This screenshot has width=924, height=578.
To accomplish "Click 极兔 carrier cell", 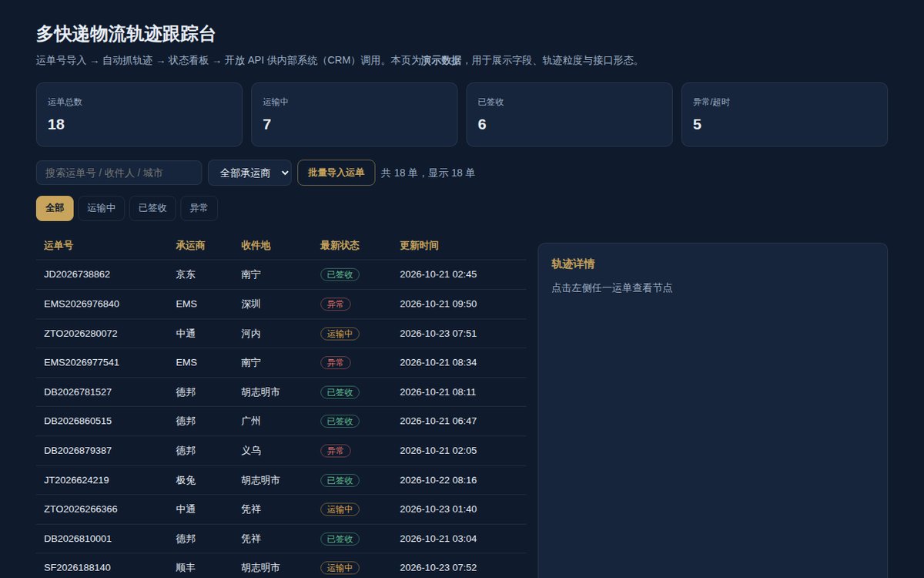I will 186,479.
